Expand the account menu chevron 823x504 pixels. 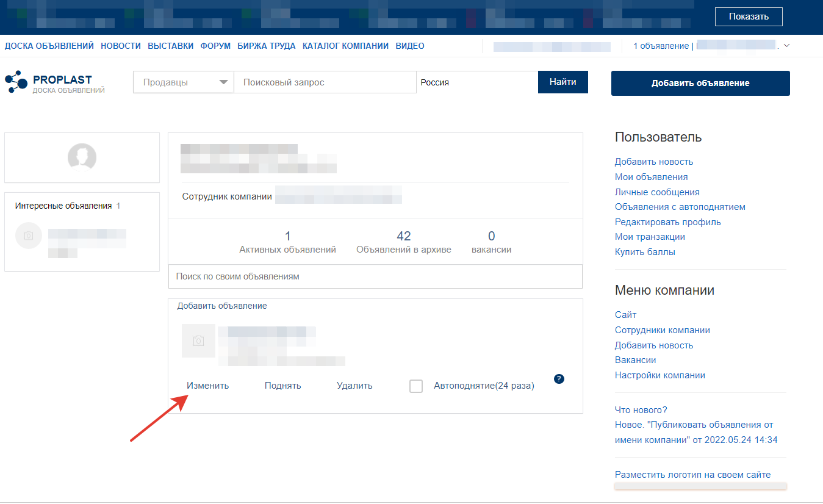(786, 46)
